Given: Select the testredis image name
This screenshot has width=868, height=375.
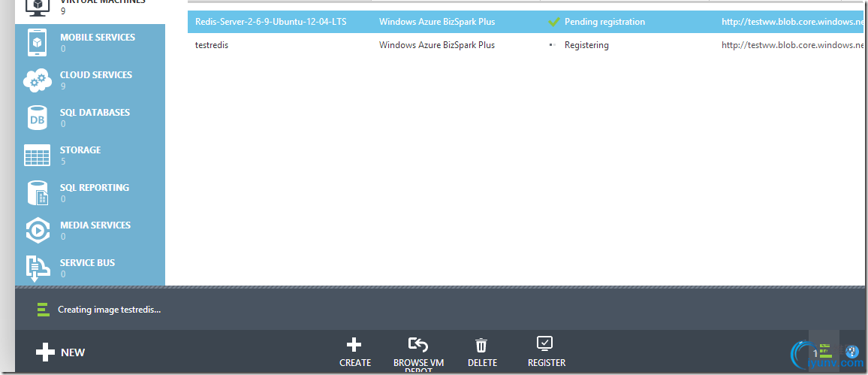Looking at the screenshot, I should point(212,45).
